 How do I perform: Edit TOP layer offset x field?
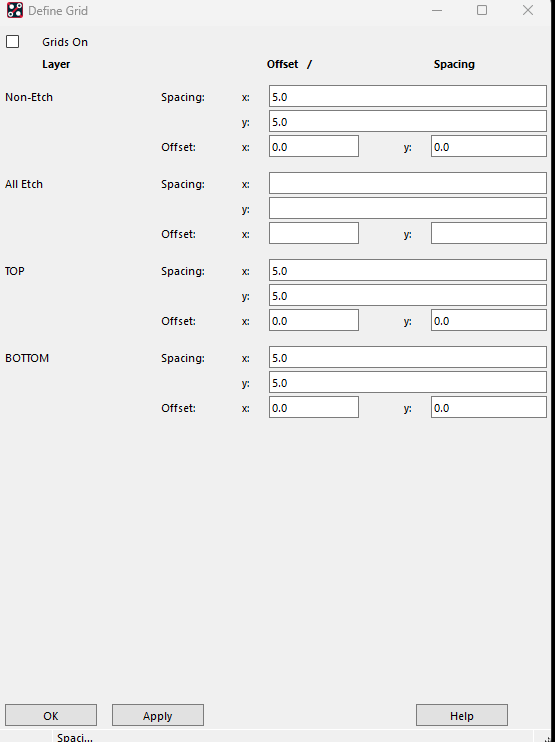314,321
